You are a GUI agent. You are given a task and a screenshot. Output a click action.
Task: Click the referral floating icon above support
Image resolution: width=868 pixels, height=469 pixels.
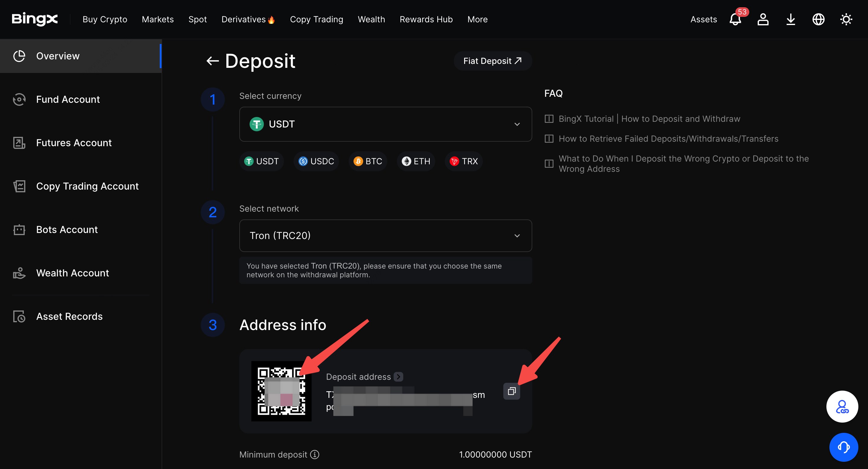pos(842,406)
